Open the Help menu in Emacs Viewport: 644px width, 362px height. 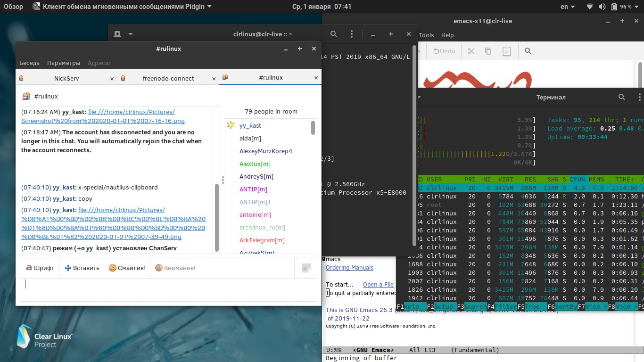click(x=447, y=35)
